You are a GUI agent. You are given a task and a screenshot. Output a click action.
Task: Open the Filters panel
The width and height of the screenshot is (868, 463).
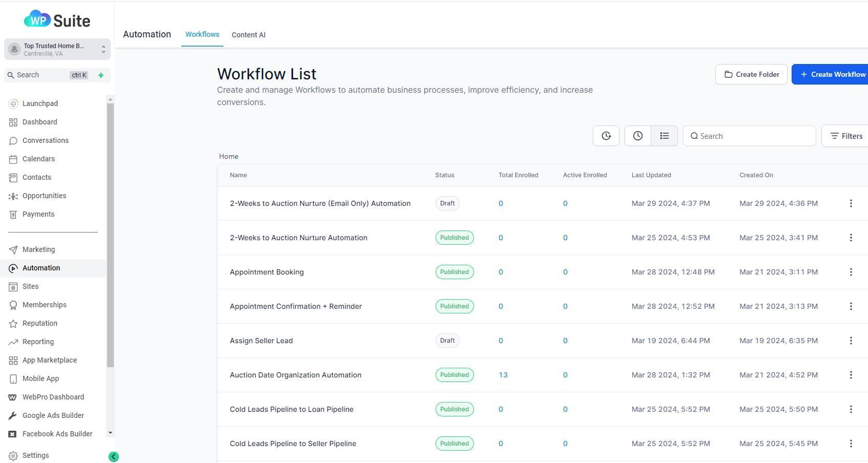[846, 136]
